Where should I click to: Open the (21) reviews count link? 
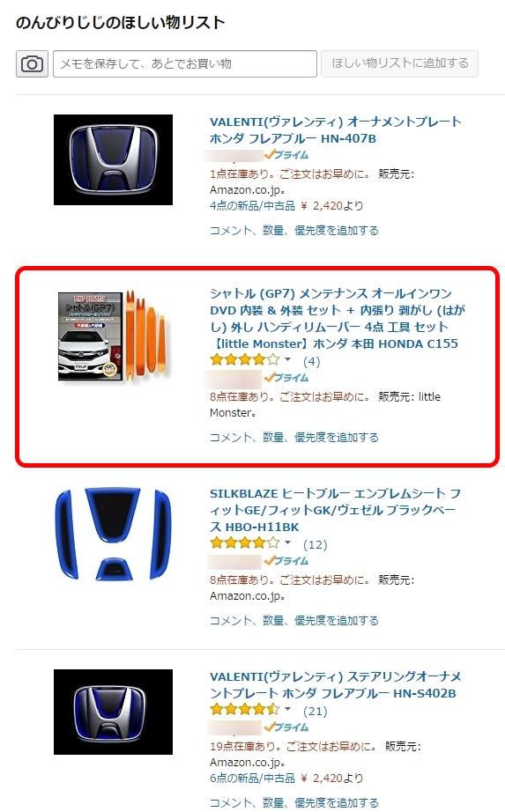316,711
